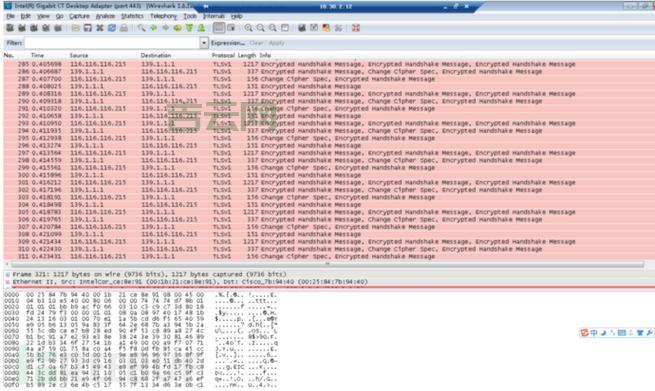Viewport: 655px width, 391px height.
Task: Reset zoom to normal size icon
Action: [273, 28]
